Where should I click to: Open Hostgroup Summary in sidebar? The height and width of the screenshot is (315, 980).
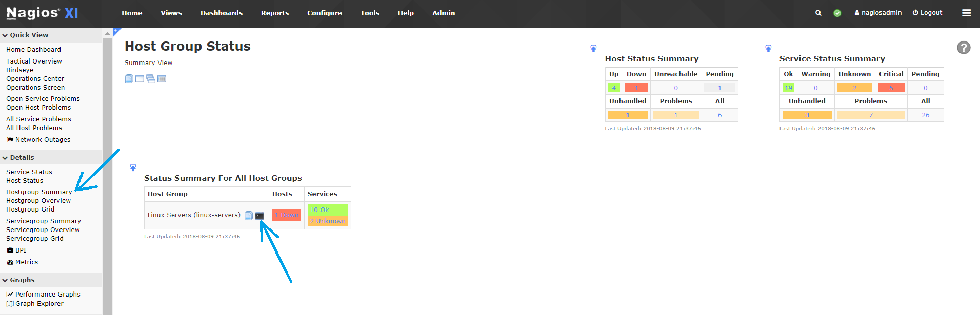[x=39, y=192]
